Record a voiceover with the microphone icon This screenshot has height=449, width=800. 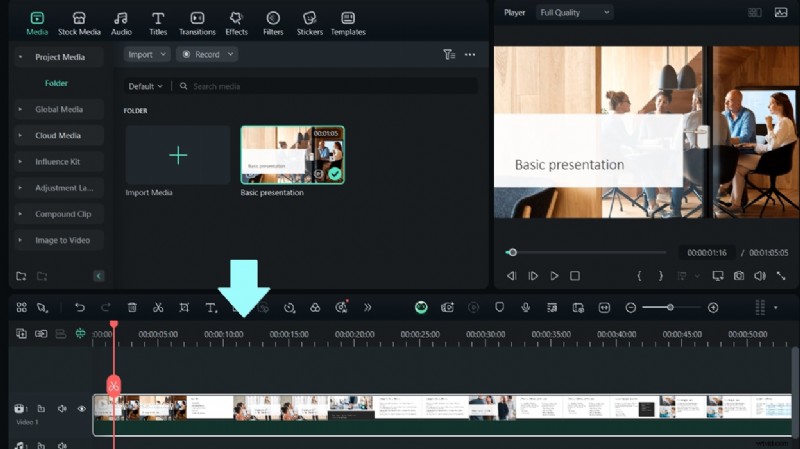526,307
